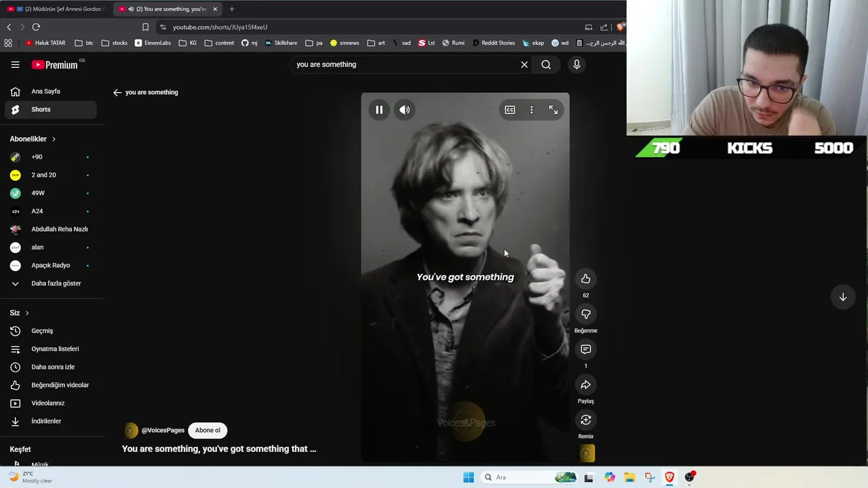Click the browser share icon
The height and width of the screenshot is (488, 868).
coord(604,27)
